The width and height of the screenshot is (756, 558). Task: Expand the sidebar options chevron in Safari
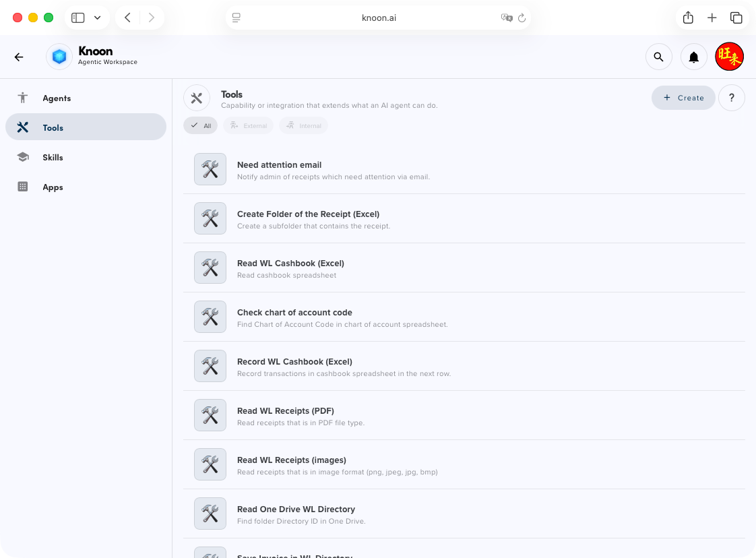coord(96,18)
